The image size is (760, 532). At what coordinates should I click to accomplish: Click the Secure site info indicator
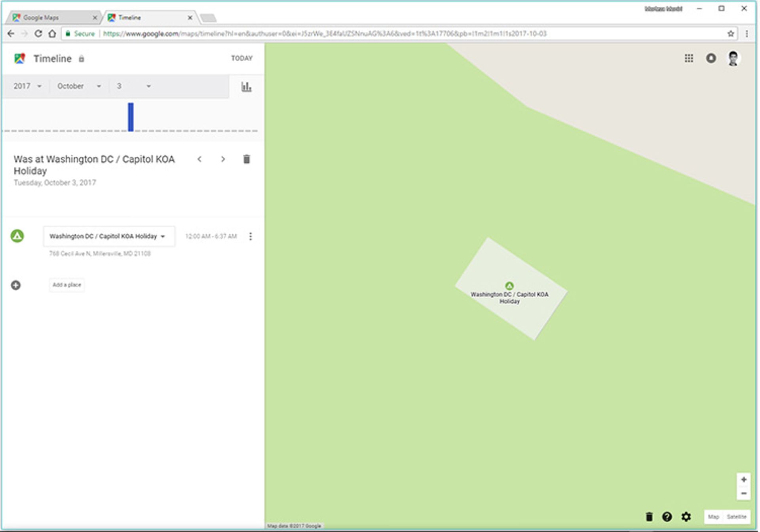pos(80,34)
